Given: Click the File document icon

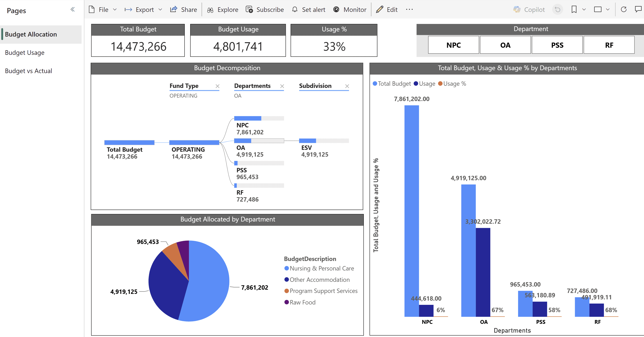Looking at the screenshot, I should coord(92,10).
